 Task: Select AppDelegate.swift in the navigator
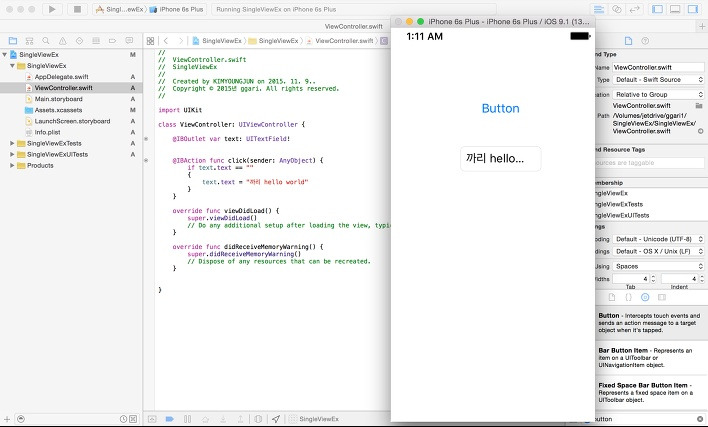(71, 77)
